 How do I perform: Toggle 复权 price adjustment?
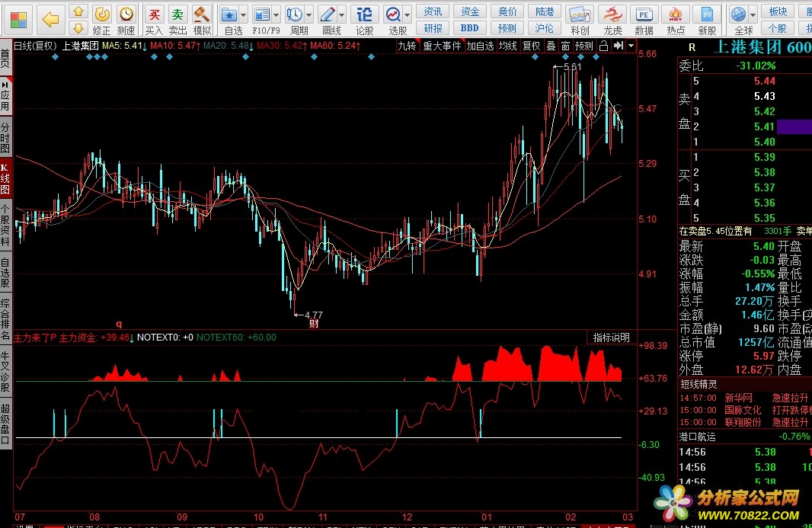(x=532, y=46)
